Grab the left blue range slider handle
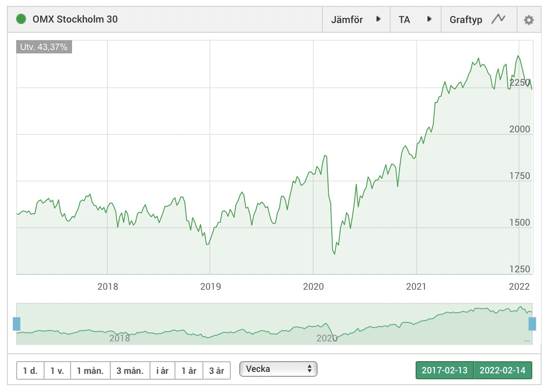 [x=17, y=324]
